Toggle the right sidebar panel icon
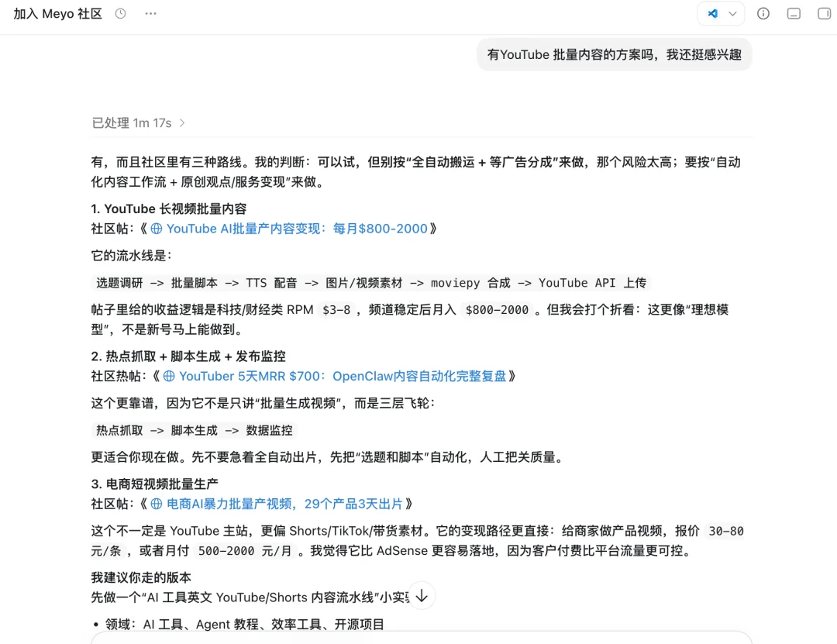 click(824, 14)
